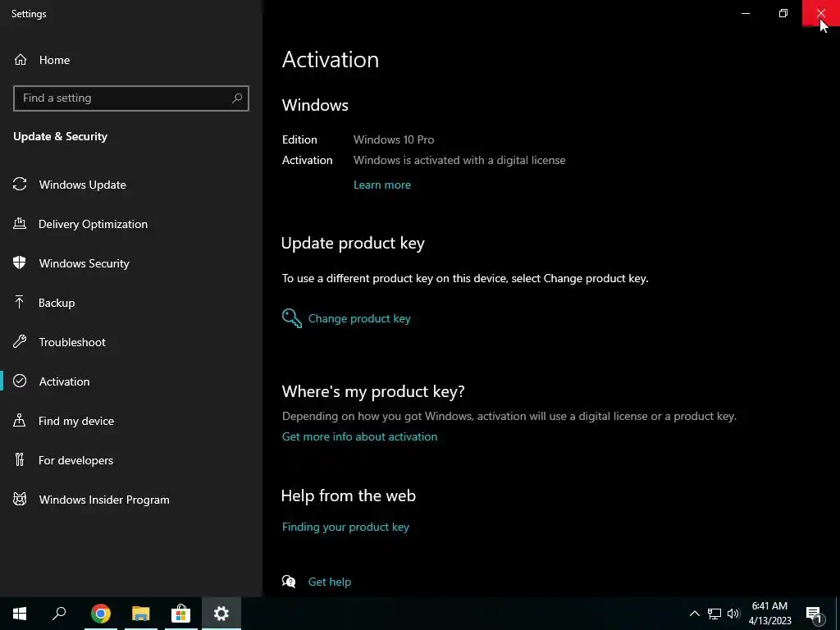Click the Update & Security heading
The width and height of the screenshot is (840, 630).
tap(61, 137)
